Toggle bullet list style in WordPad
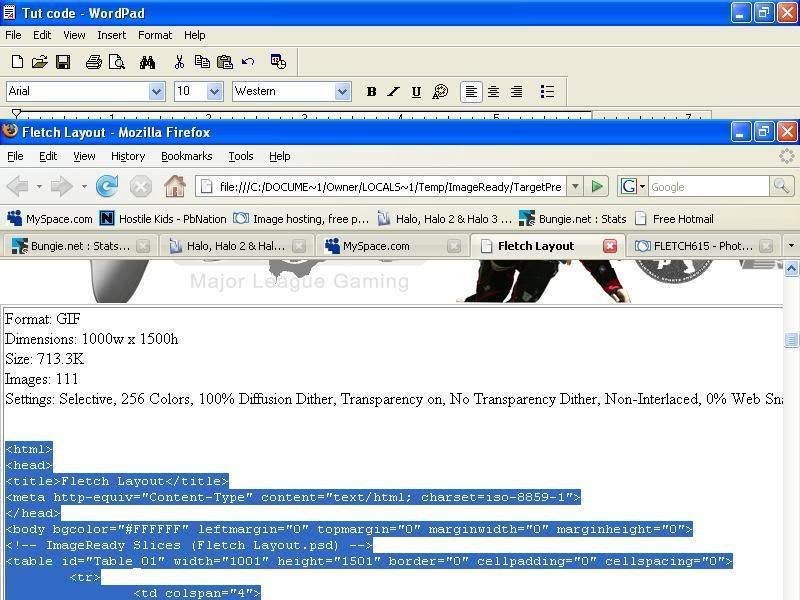The image size is (800, 600). [547, 91]
